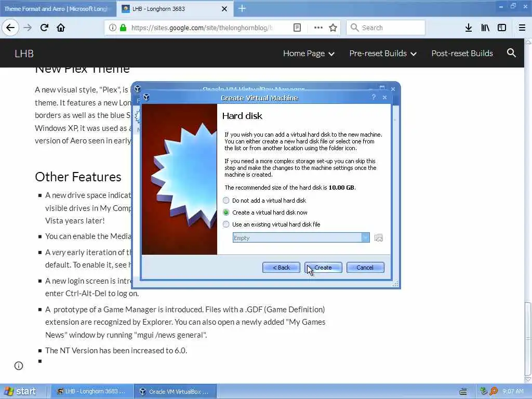The image size is (532, 399).
Task: Click the VirtualBox cube icon in dialog title
Action: click(146, 97)
